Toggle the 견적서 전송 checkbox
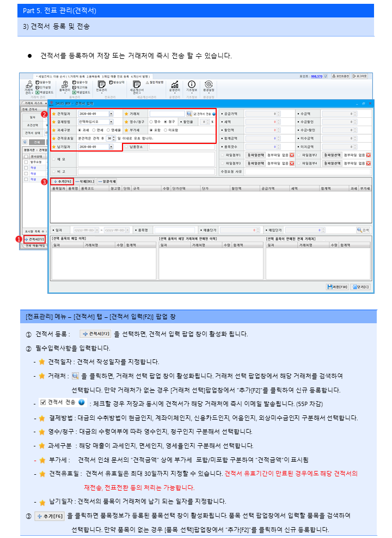The image size is (392, 538). 194,113
